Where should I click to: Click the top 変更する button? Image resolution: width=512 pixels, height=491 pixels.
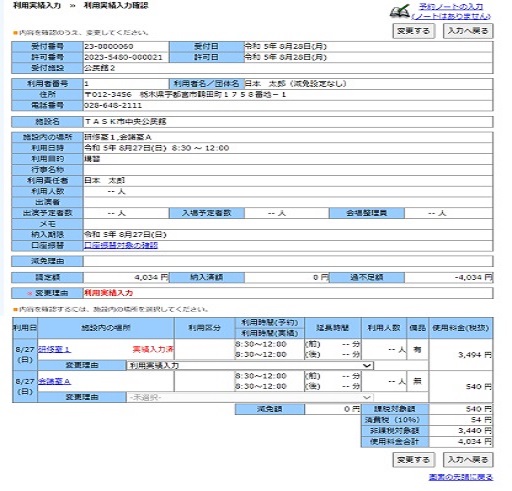(x=413, y=31)
